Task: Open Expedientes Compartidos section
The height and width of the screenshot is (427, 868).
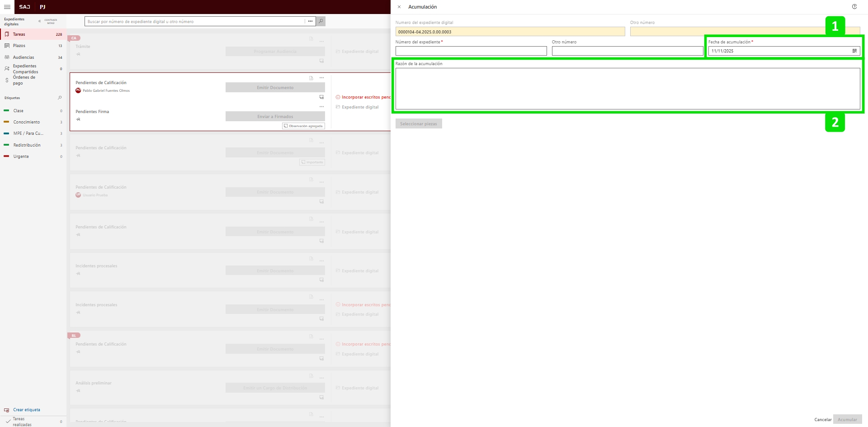Action: (25, 69)
